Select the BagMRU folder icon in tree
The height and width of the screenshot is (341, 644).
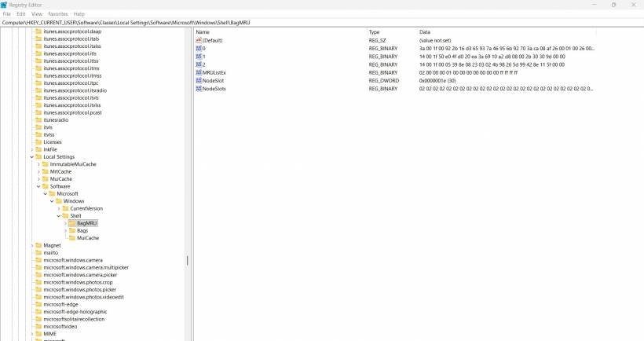point(72,223)
